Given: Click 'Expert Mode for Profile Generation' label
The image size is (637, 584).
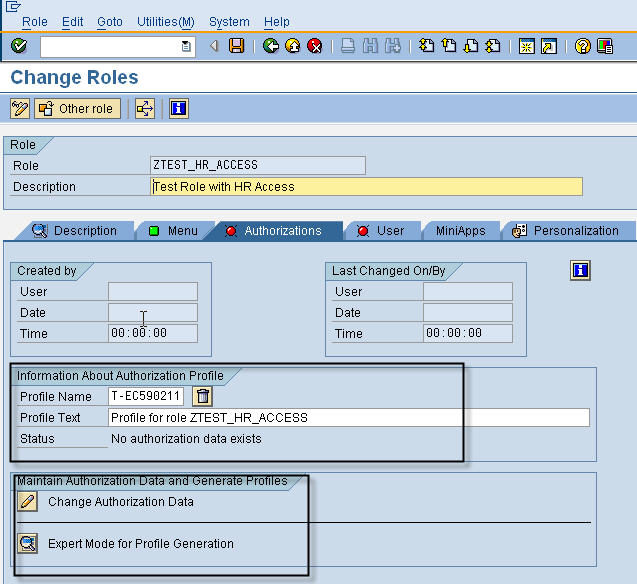Looking at the screenshot, I should pyautogui.click(x=141, y=543).
